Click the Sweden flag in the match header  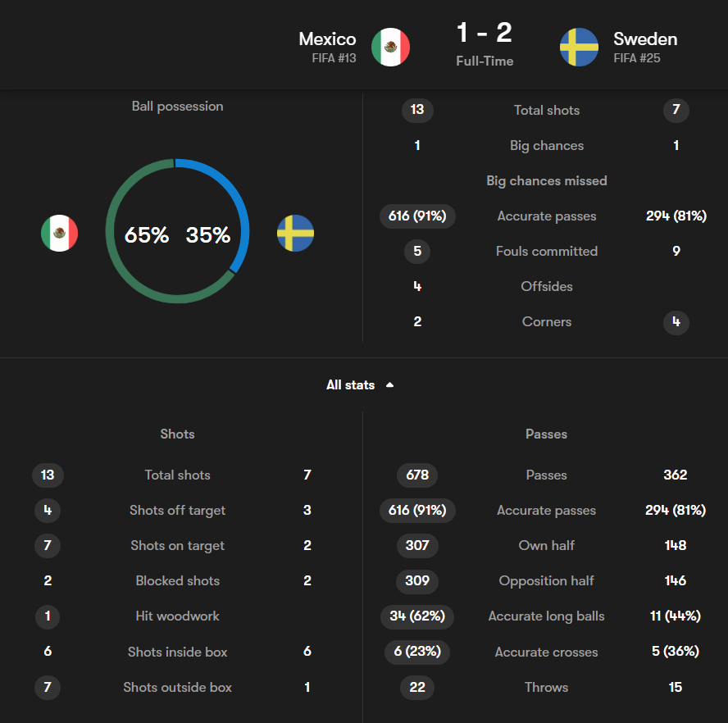[x=579, y=48]
